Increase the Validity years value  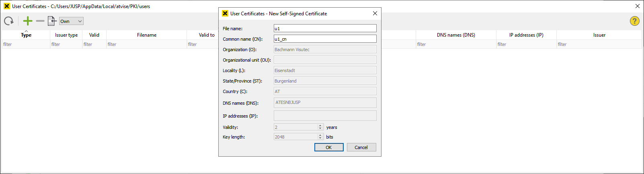(320, 126)
